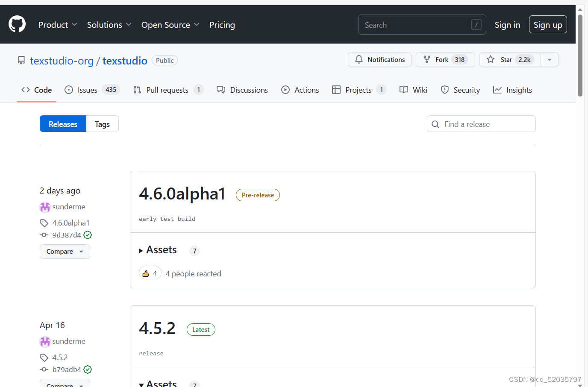This screenshot has width=588, height=387.
Task: Switch to the Tags view
Action: pyautogui.click(x=102, y=124)
